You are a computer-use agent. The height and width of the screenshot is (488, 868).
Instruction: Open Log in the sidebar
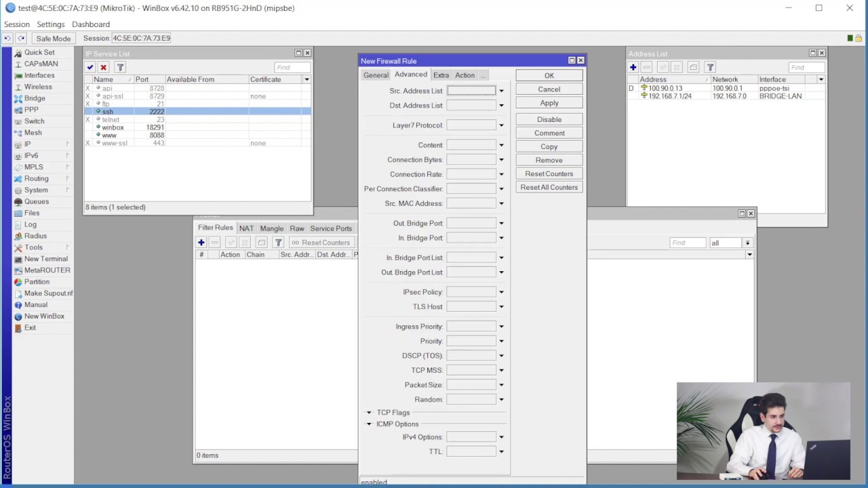coord(31,224)
